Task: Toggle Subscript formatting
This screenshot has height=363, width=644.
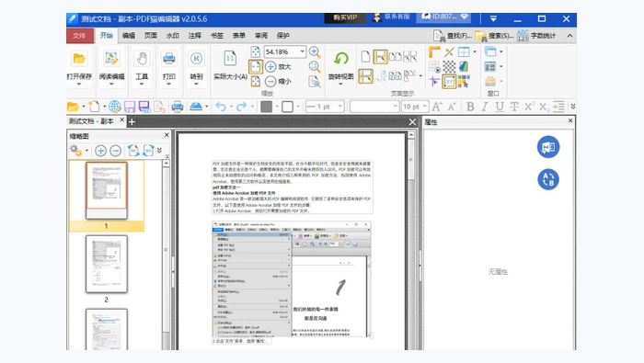Action: 545,107
